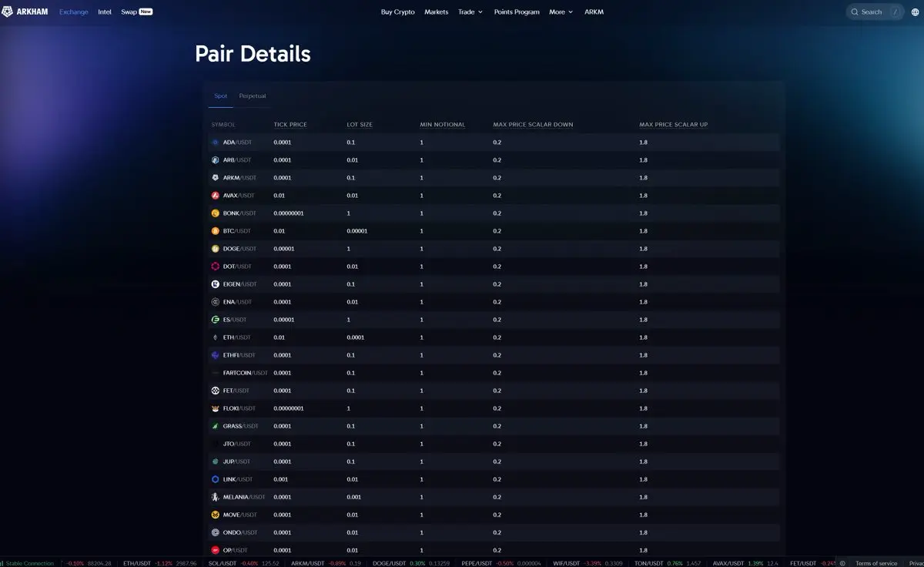Click the TON/USDT ticker in bottom bar

click(x=668, y=563)
